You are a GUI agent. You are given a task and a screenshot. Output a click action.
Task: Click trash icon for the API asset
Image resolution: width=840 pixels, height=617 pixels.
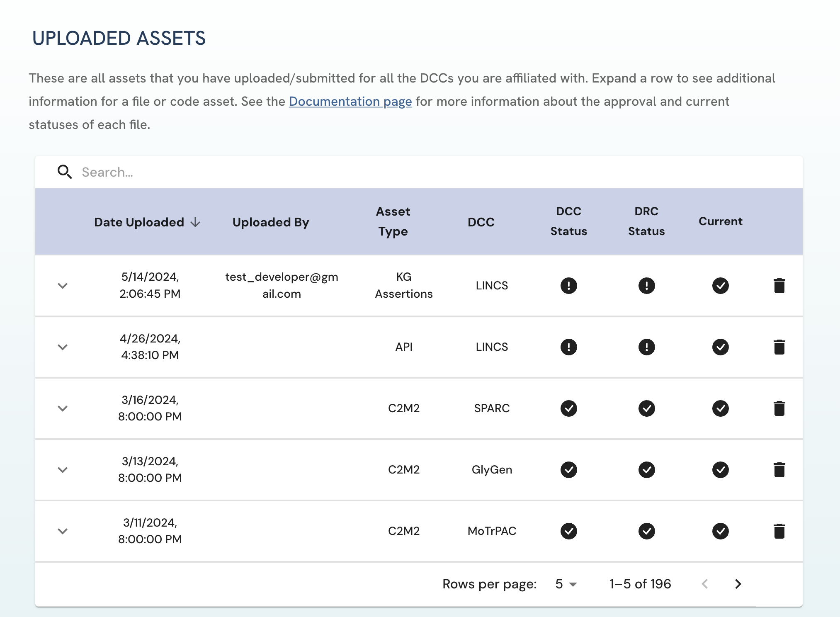click(x=779, y=347)
